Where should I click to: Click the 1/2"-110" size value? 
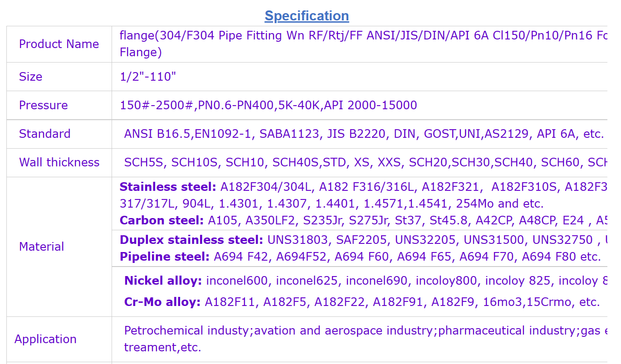click(148, 77)
